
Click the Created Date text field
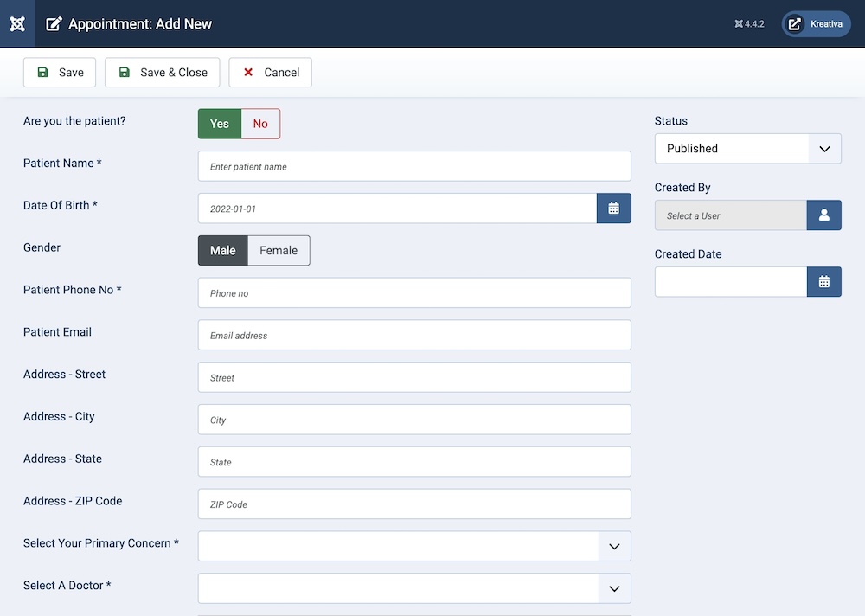pyautogui.click(x=730, y=281)
